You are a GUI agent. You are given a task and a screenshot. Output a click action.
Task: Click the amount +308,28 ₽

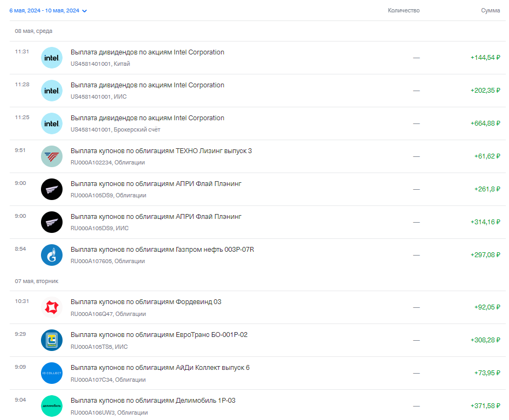click(485, 340)
